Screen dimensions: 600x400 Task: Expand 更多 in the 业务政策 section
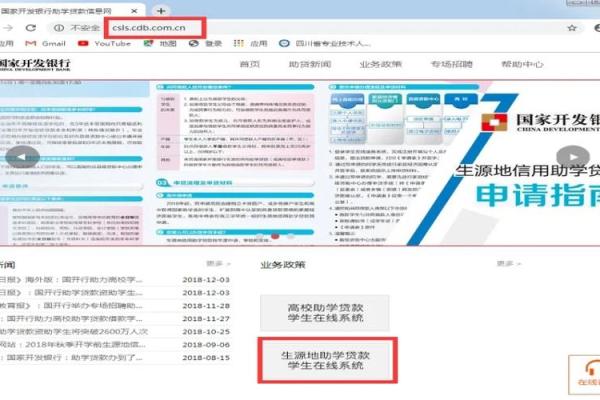coord(509,264)
